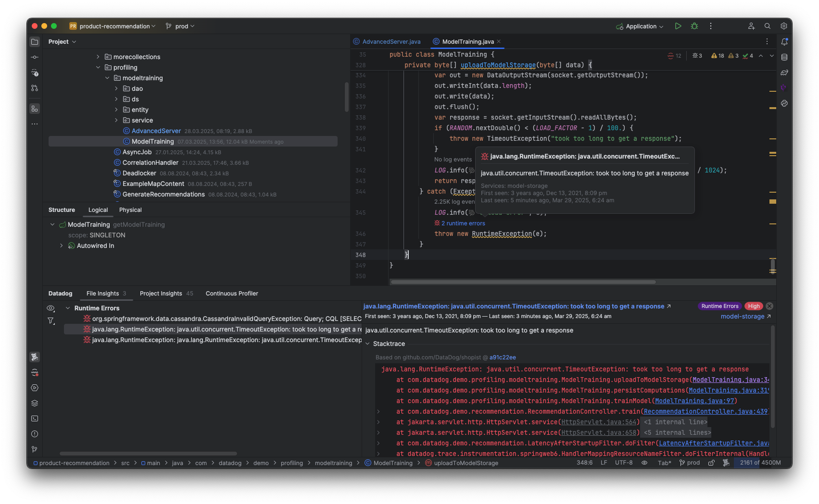Click the editor horizontal scrollbar
This screenshot has width=819, height=504.
(523, 282)
